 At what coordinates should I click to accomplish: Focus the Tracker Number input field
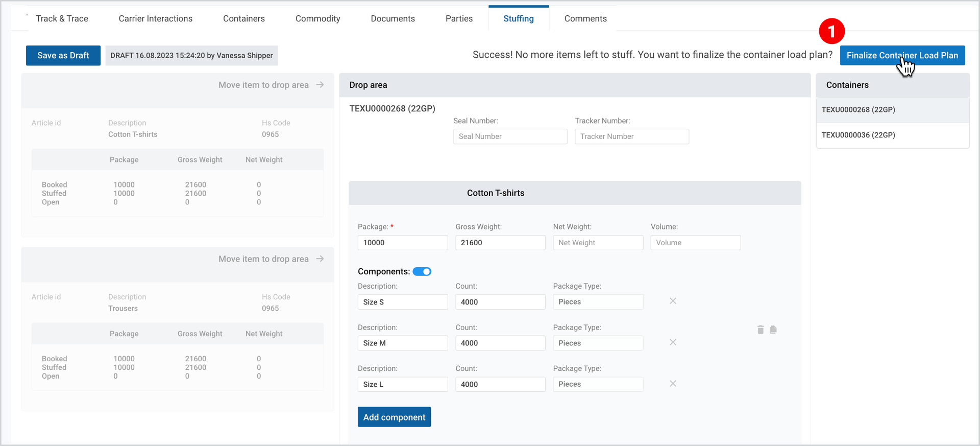pos(632,136)
